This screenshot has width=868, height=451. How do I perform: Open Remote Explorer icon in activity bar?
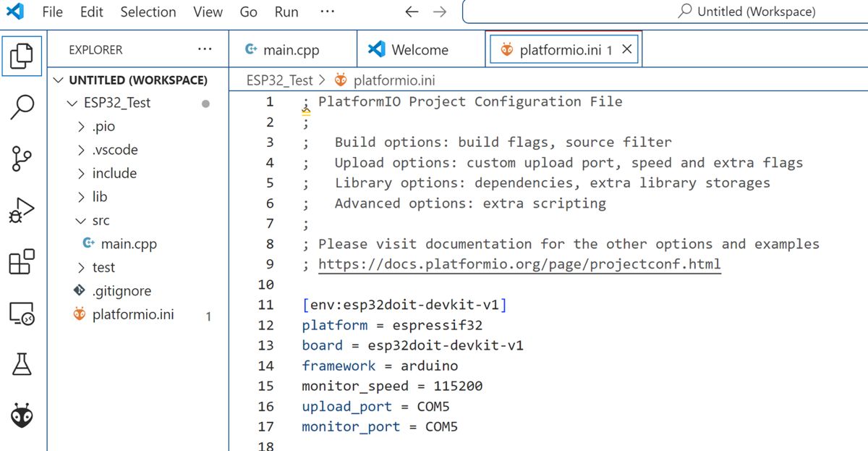pyautogui.click(x=22, y=313)
